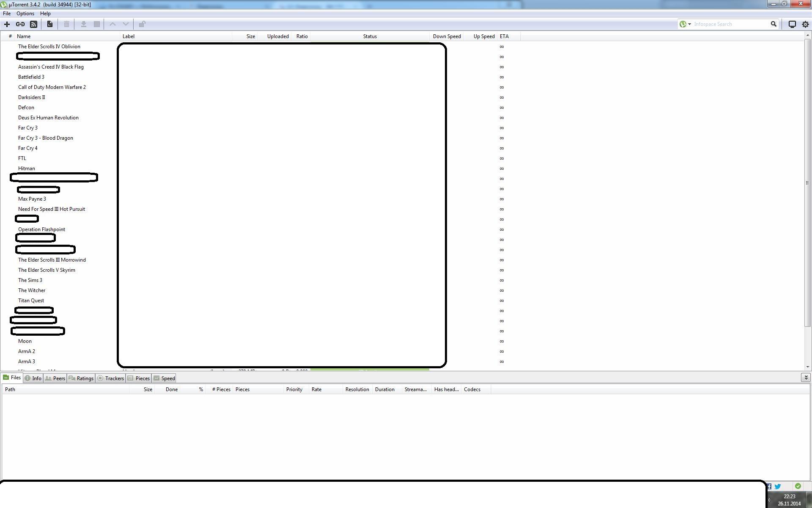Switch to the Info tab
This screenshot has width=812, height=508.
(x=33, y=378)
